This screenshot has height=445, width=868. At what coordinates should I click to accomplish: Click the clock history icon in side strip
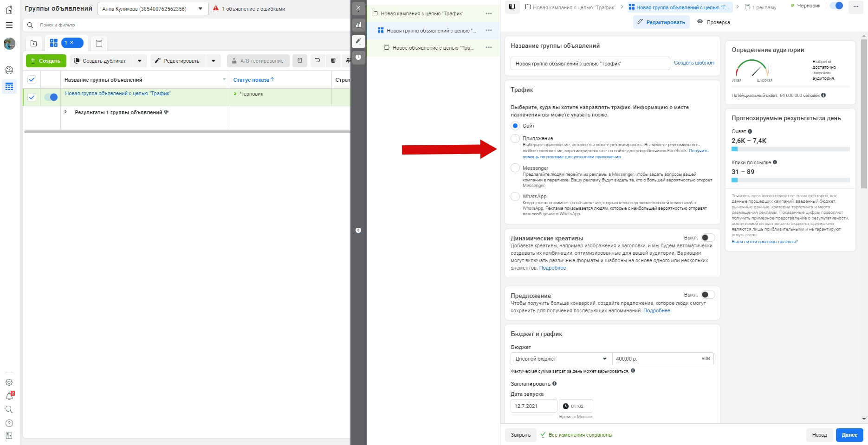[358, 57]
